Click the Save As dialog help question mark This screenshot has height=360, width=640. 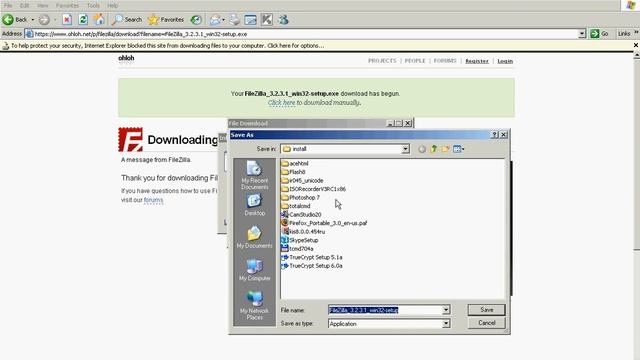494,135
